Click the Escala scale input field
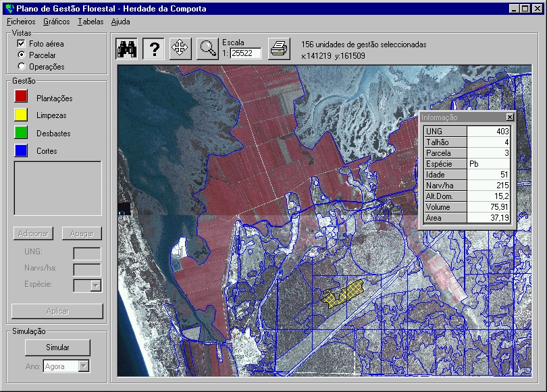This screenshot has height=392, width=547. click(x=246, y=53)
